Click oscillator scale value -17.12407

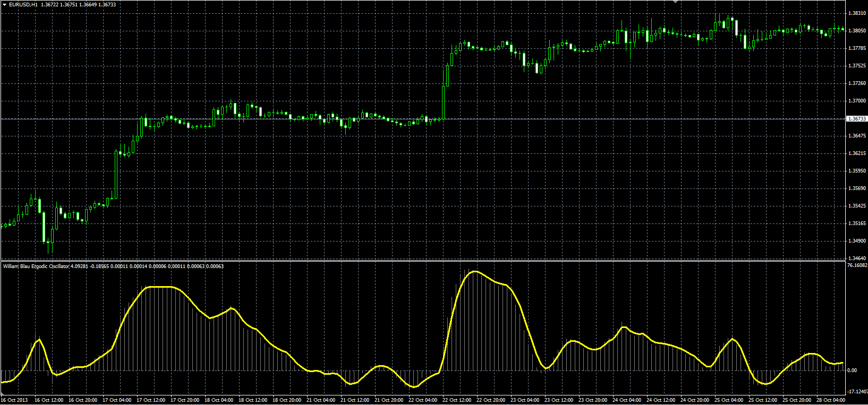tap(857, 392)
